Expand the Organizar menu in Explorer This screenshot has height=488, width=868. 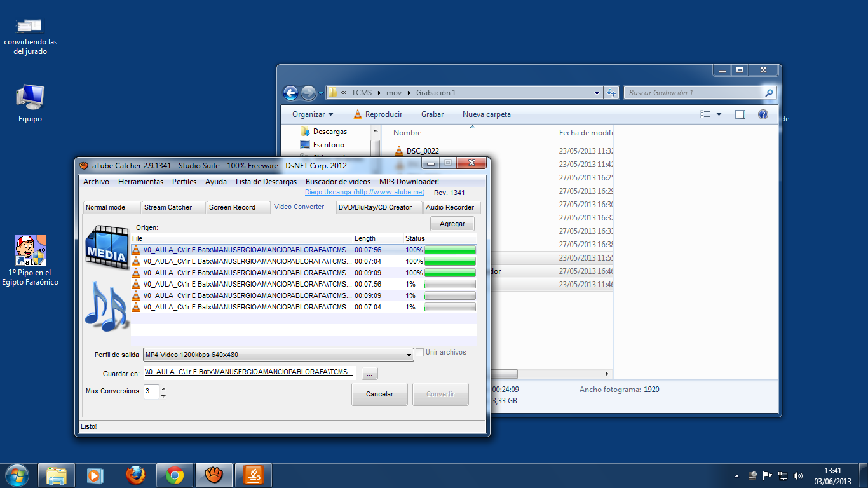point(313,114)
